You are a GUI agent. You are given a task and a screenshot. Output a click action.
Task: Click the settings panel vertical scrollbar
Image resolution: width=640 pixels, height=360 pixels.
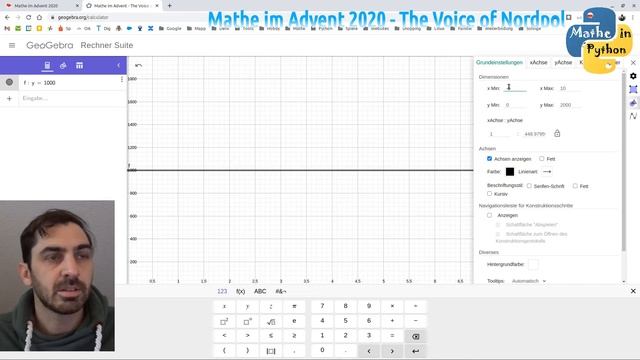pos(624,161)
